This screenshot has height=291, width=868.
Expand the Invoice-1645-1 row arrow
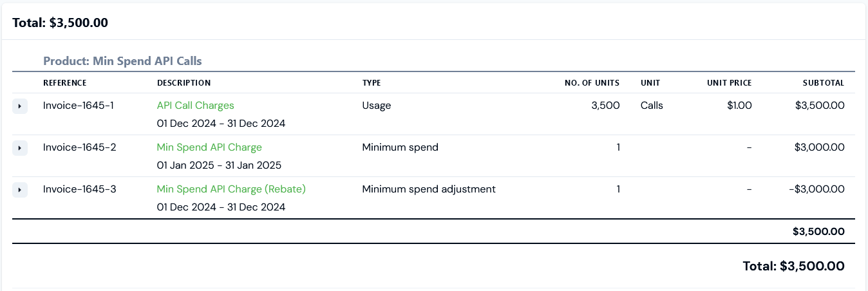[x=19, y=106]
